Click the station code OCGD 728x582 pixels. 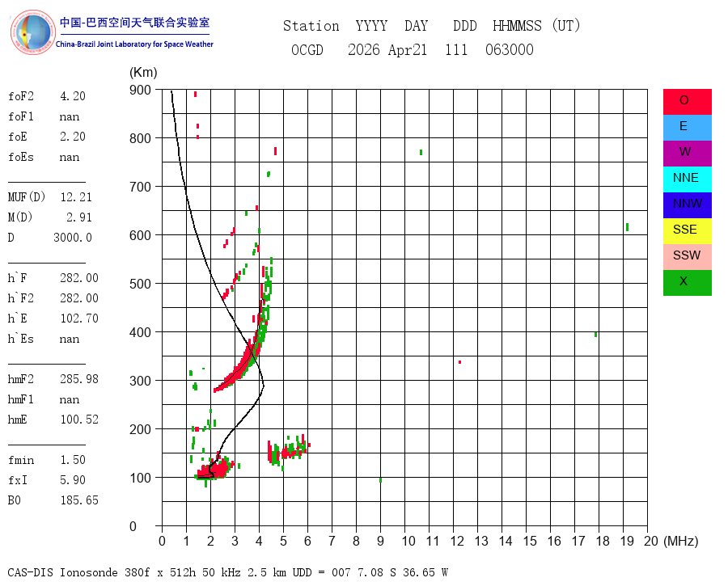point(307,49)
